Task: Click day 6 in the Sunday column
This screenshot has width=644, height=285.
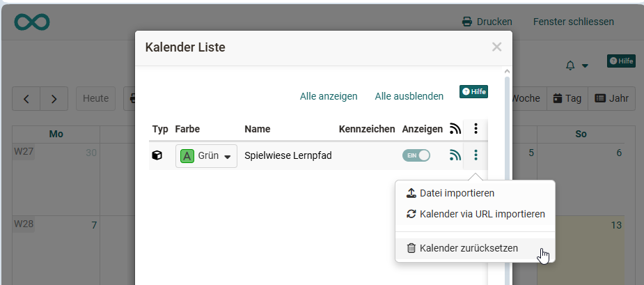Action: (620, 153)
